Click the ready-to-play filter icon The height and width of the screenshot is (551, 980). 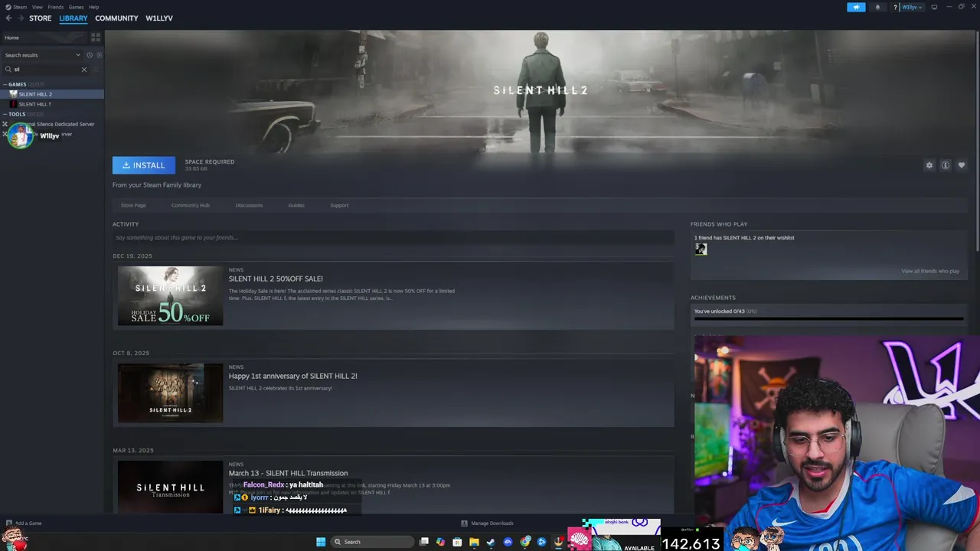(99, 55)
